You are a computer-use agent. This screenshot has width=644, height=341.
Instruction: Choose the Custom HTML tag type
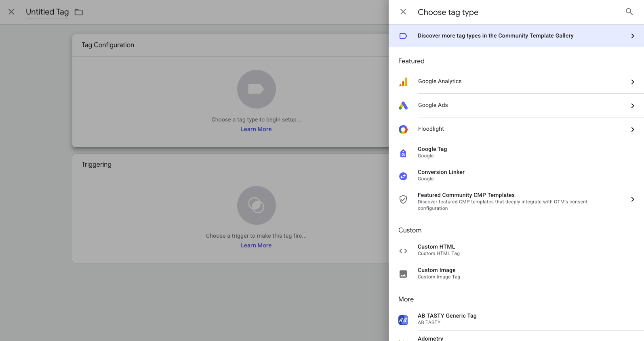(516, 250)
